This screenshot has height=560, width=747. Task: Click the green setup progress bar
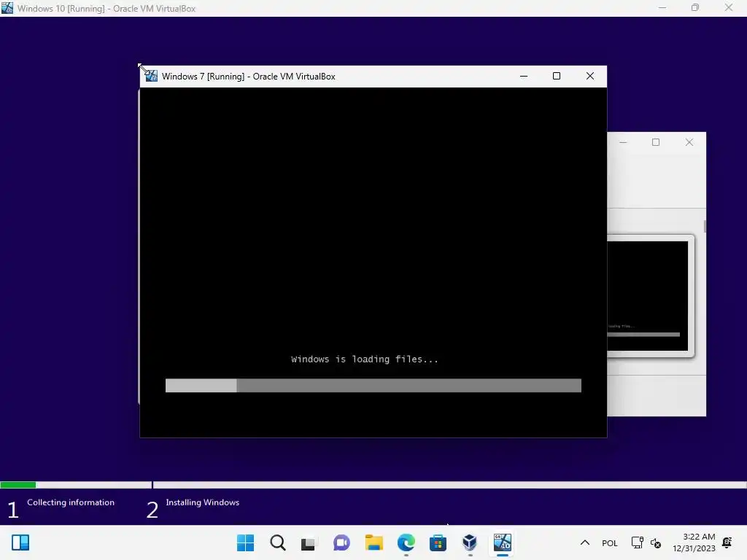18,485
